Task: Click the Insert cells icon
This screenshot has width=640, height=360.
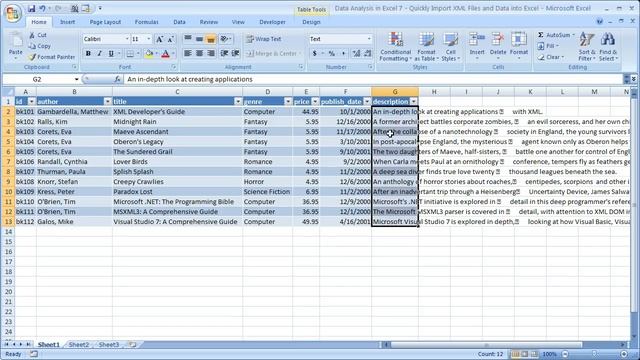Action: (476, 40)
